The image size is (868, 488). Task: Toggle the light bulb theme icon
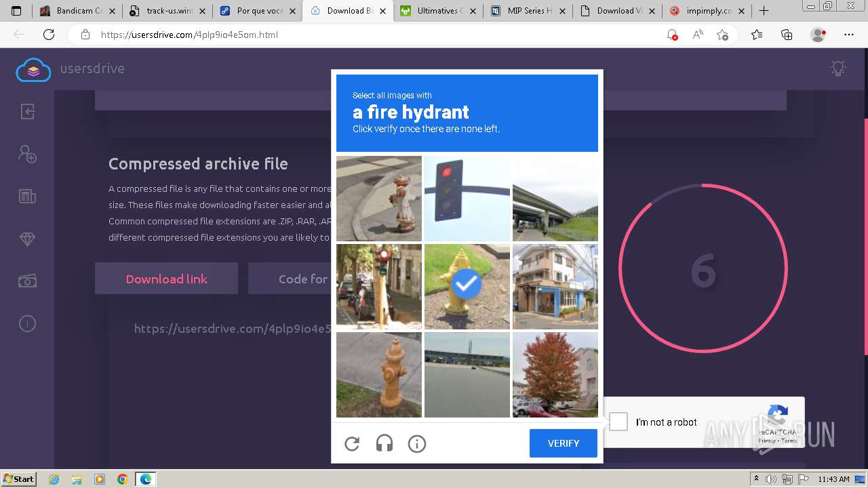[x=838, y=68]
